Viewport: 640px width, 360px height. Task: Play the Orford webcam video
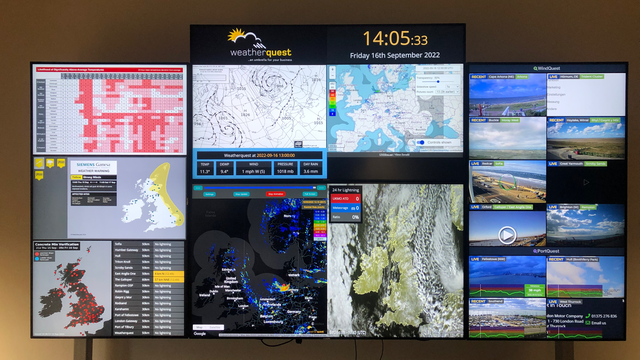507,235
